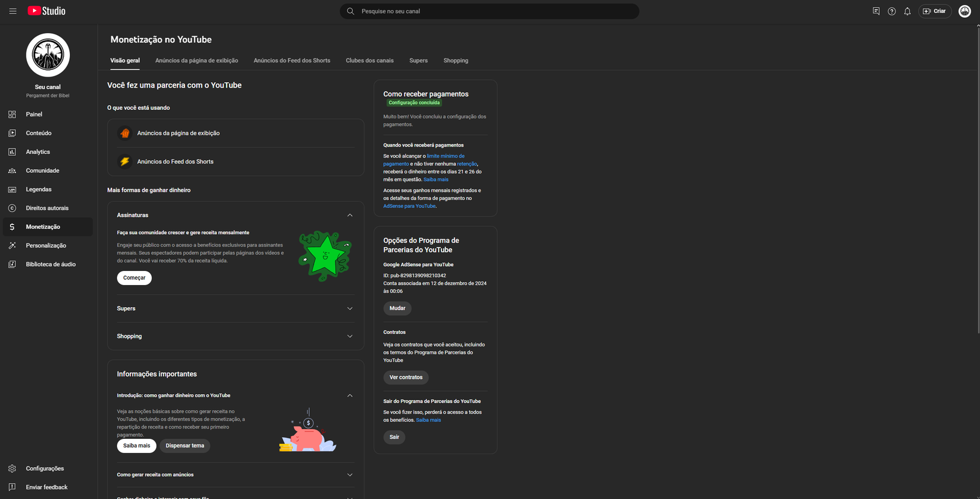Open the help question mark icon

[892, 11]
